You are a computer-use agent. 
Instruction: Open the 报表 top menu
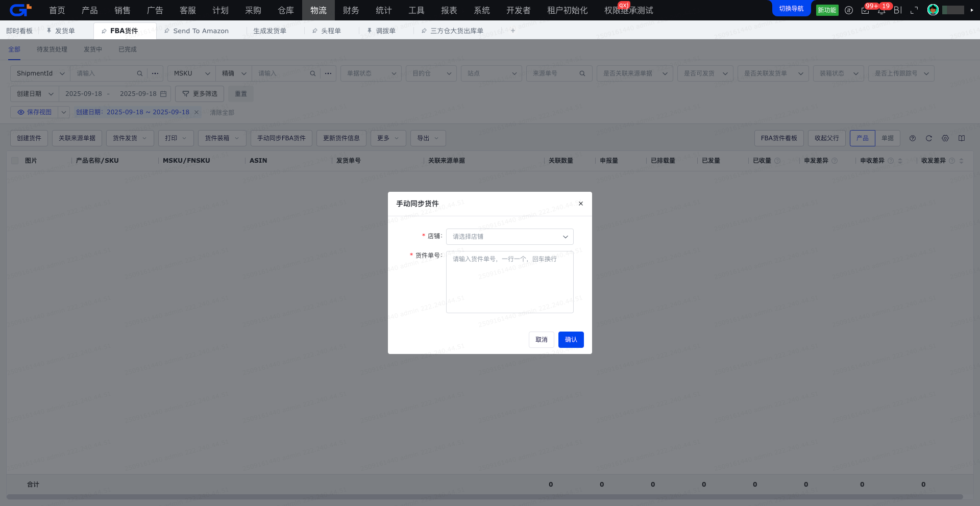(449, 10)
